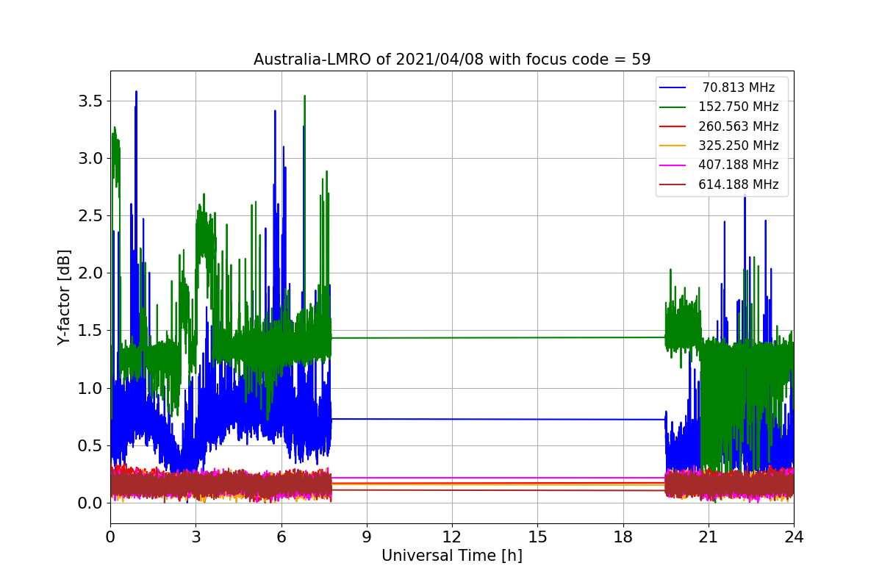882x588 pixels.
Task: Click the flat green line spanning the data gap
Action: tap(498, 337)
